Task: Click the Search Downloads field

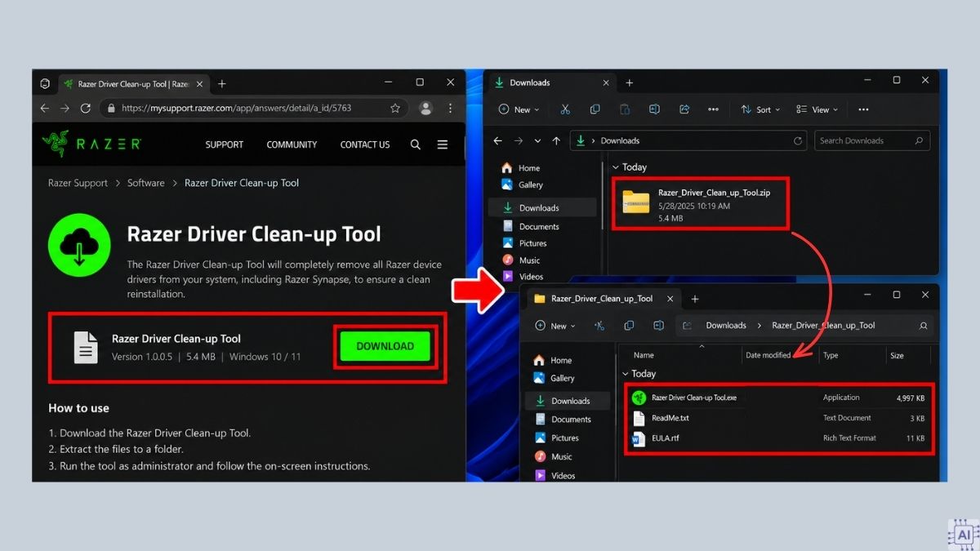Action: [872, 140]
